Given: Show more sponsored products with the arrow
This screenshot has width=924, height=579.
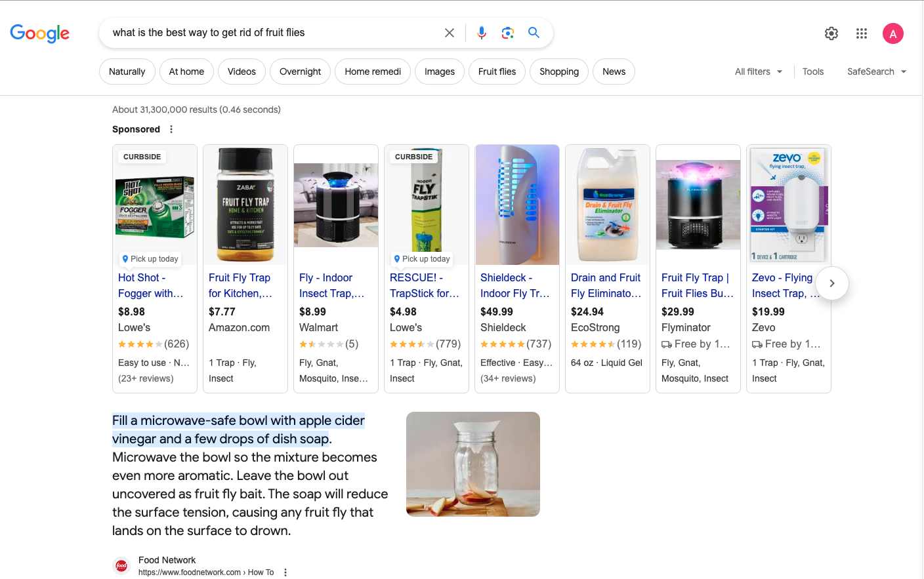Looking at the screenshot, I should [831, 283].
